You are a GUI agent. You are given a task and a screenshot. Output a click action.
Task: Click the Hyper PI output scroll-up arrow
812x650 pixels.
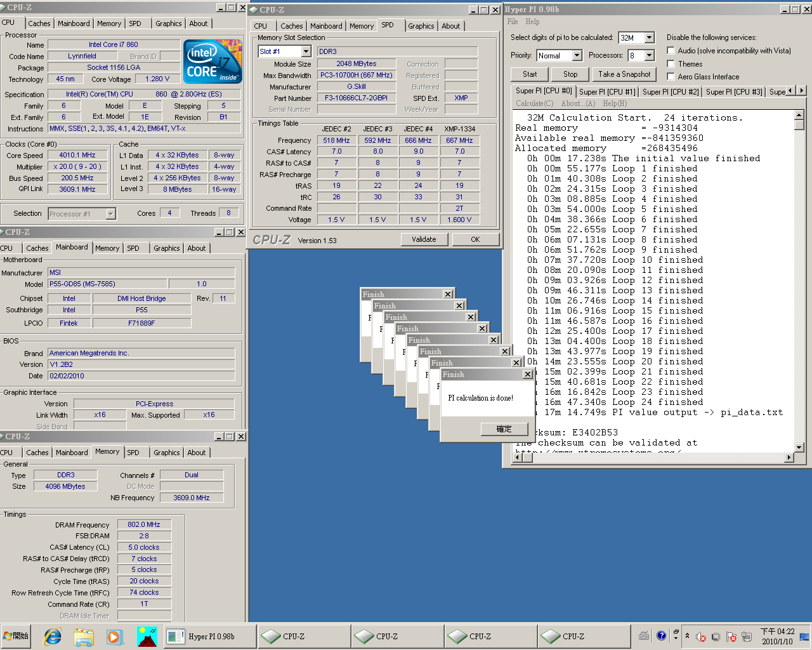click(x=799, y=114)
